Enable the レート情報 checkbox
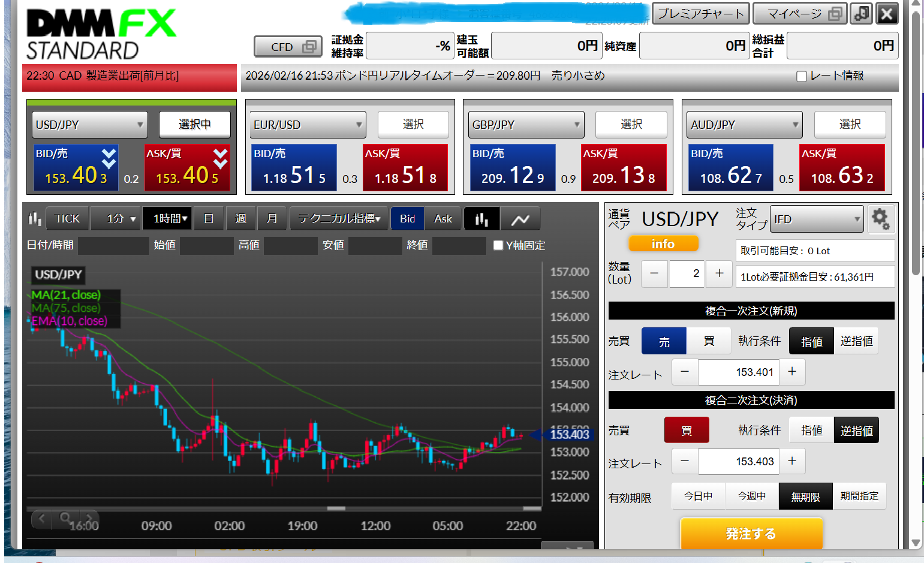The width and height of the screenshot is (924, 563). point(801,76)
